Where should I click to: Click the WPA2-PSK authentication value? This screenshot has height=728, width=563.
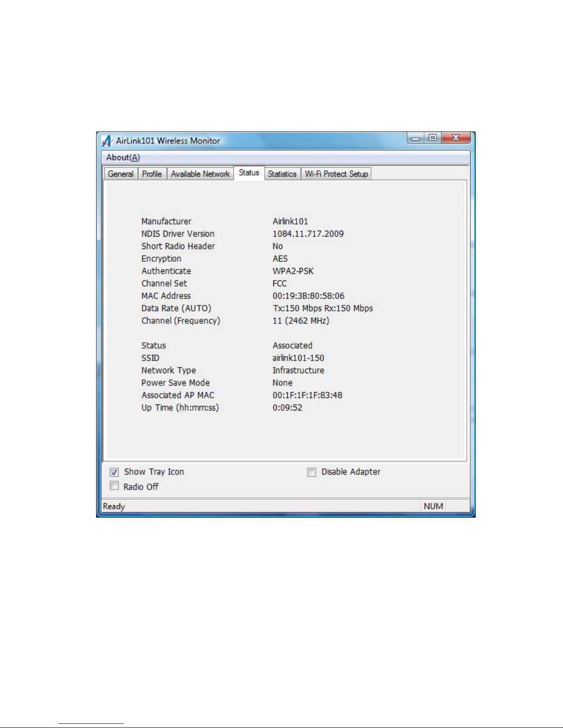293,271
